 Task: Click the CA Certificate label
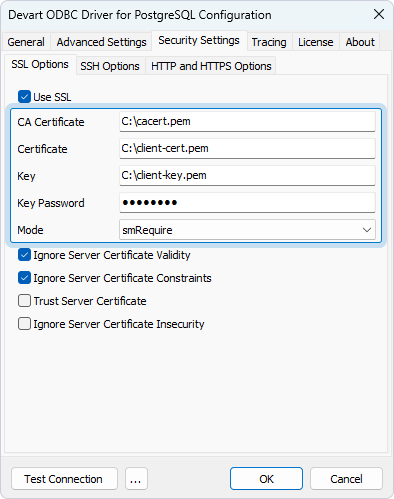click(51, 122)
